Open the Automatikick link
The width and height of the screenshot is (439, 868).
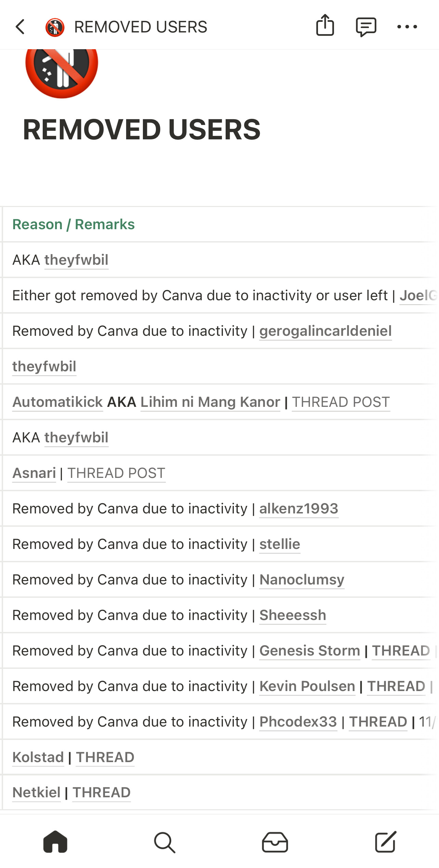pos(57,402)
